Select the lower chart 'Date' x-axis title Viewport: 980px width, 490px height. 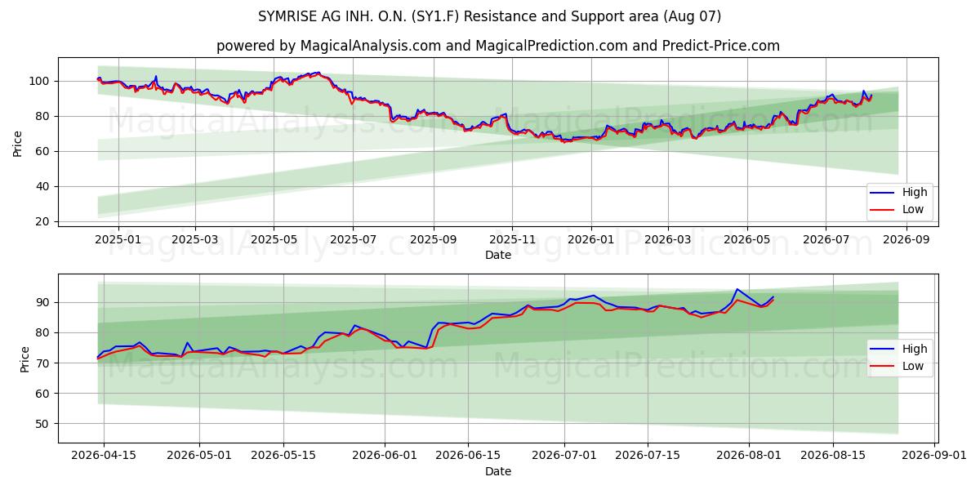click(498, 471)
